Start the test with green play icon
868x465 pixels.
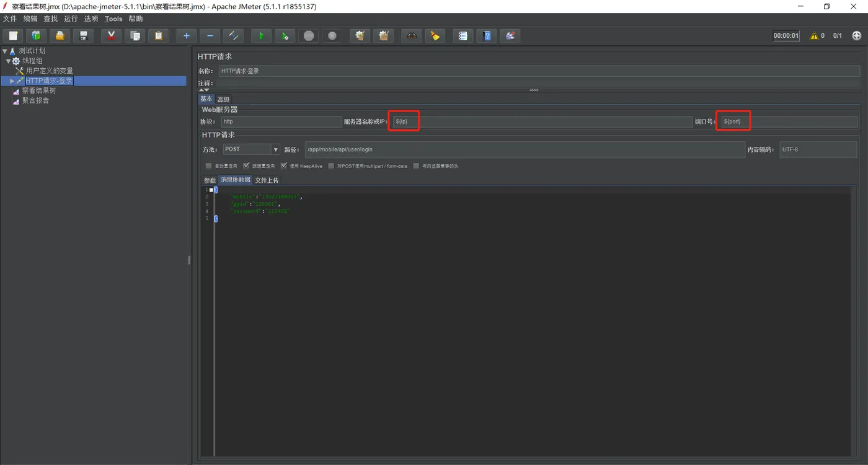click(261, 36)
